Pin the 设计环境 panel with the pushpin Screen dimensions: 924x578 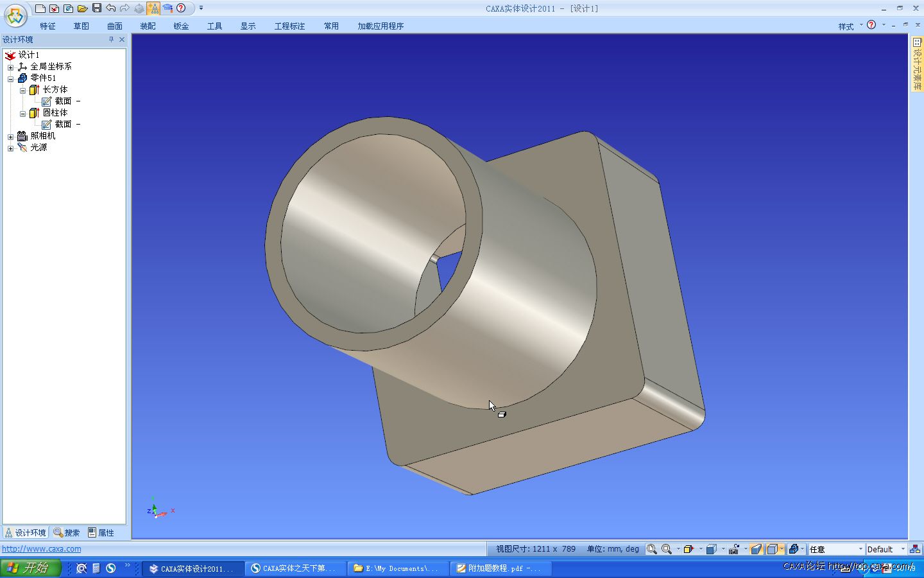tap(111, 40)
